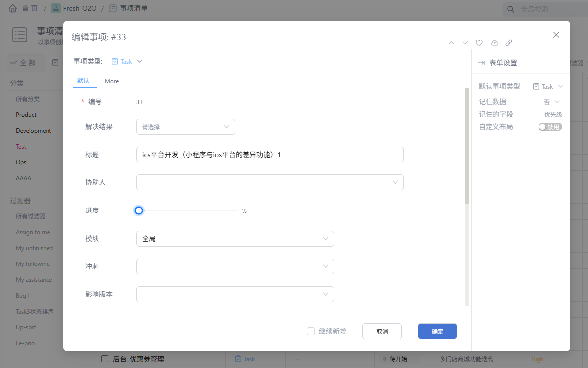Close the edit item dialog
This screenshot has height=368, width=588.
pyautogui.click(x=556, y=35)
